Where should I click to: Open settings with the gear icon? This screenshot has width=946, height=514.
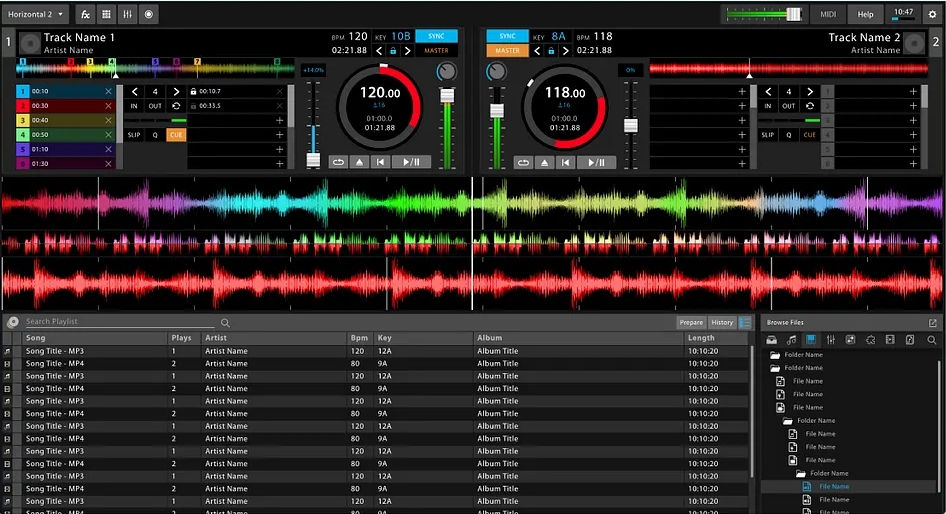pos(932,14)
